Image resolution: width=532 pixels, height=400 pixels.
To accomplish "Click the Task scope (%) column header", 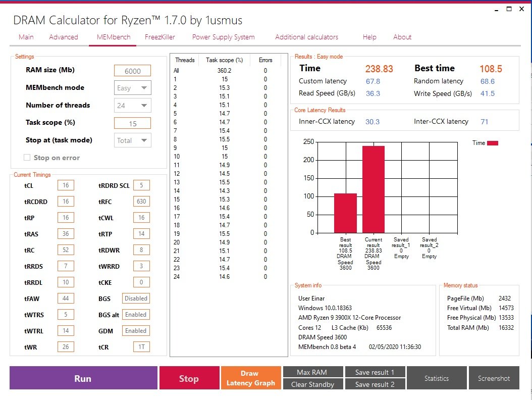I will [x=224, y=60].
